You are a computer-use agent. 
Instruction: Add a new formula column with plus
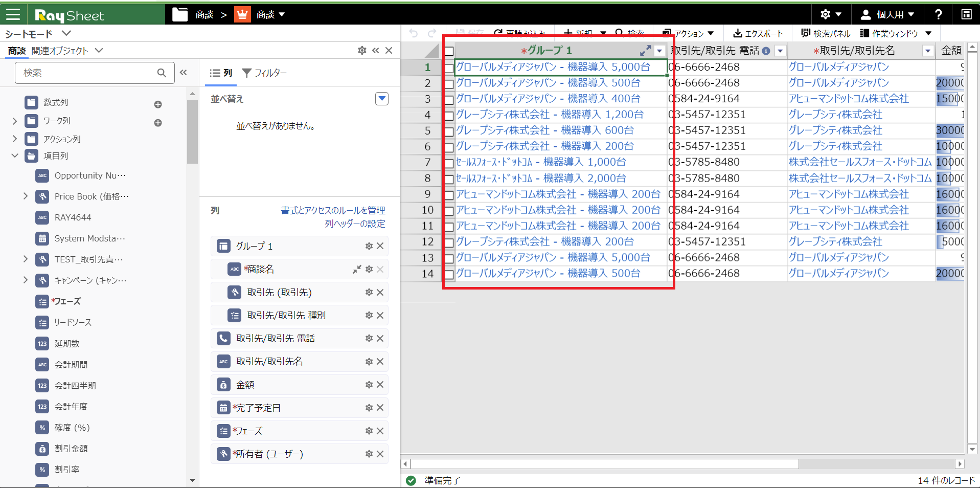(158, 104)
